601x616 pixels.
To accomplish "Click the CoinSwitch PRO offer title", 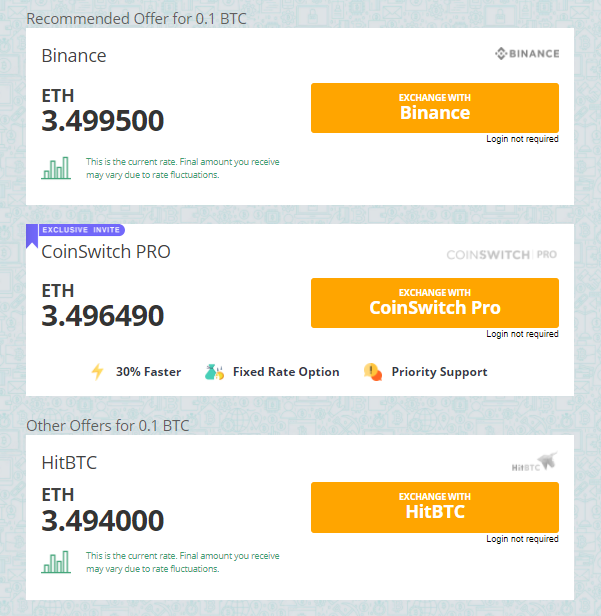I will click(106, 252).
